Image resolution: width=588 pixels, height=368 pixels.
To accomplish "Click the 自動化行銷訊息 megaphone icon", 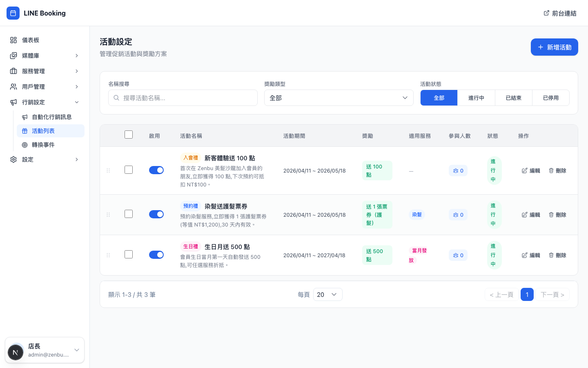I will tap(25, 117).
